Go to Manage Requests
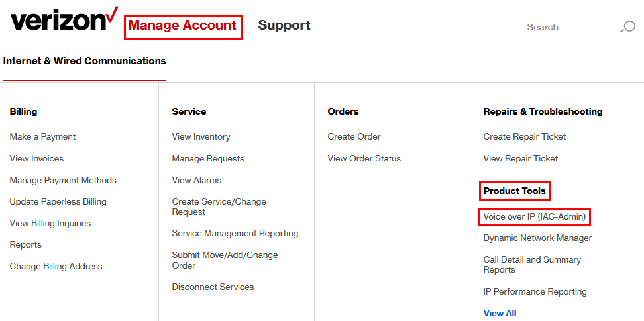 (x=208, y=158)
